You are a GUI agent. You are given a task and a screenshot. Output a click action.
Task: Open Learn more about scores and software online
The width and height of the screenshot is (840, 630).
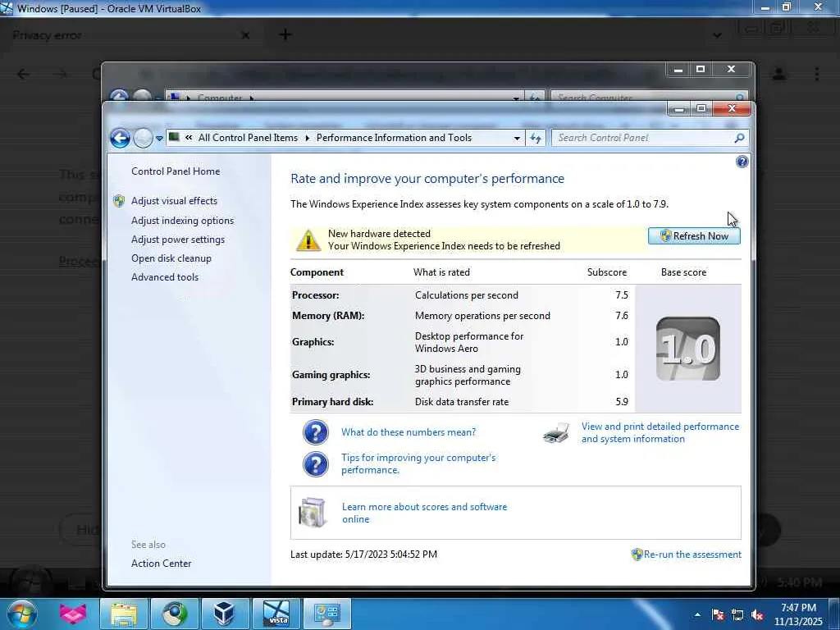tap(424, 513)
